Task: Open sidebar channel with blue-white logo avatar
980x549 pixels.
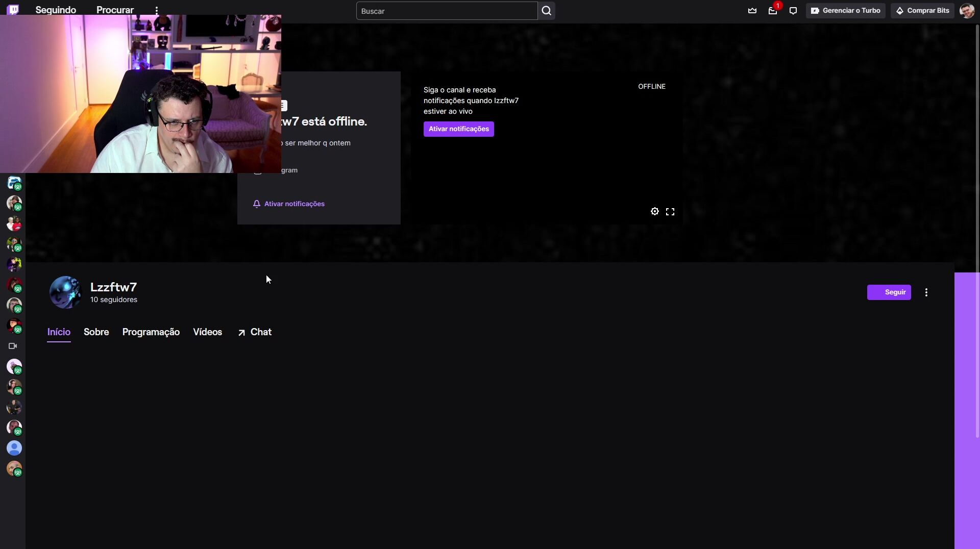Action: [x=14, y=183]
